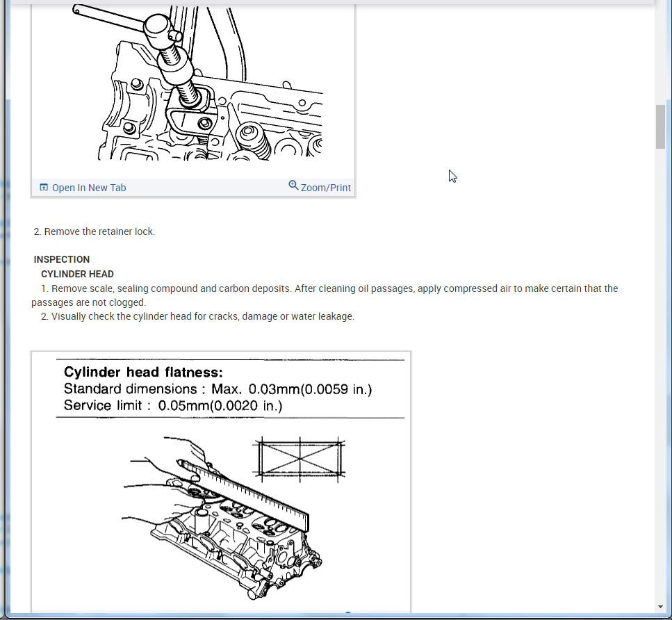This screenshot has width=672, height=620.
Task: Click the 'Visually check the cylinder head' step
Action: click(197, 316)
